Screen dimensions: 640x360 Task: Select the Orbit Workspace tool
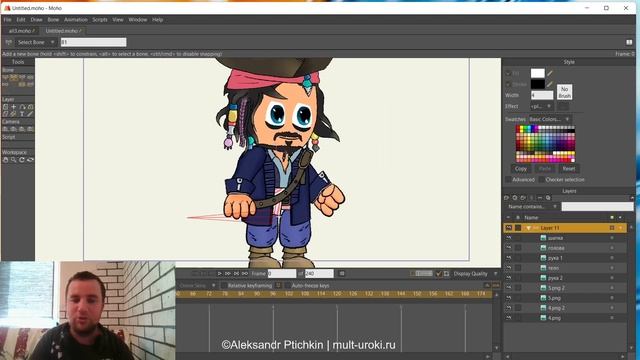30,160
